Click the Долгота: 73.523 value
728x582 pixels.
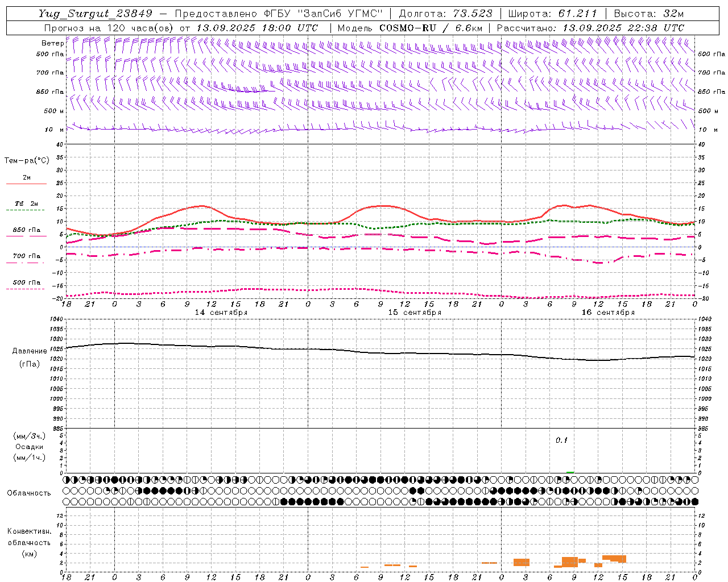[446, 14]
